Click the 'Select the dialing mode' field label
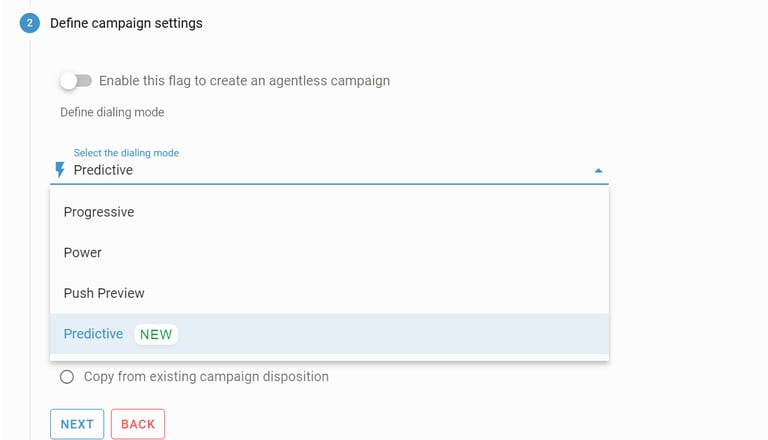 (x=126, y=153)
